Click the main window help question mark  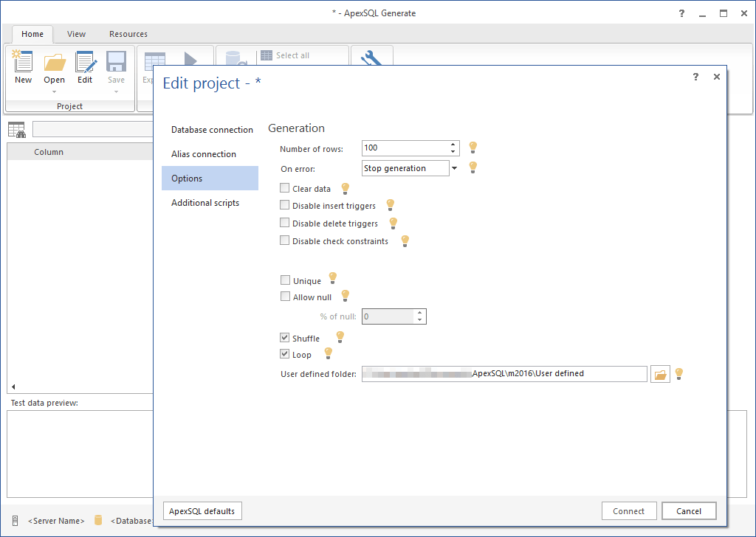coord(681,13)
